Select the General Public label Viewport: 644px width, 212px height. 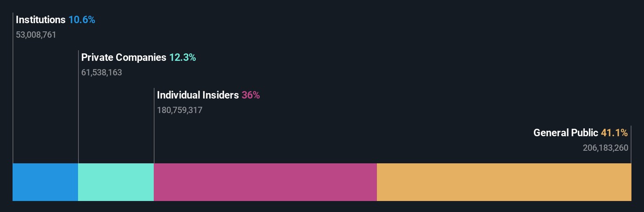tap(566, 132)
